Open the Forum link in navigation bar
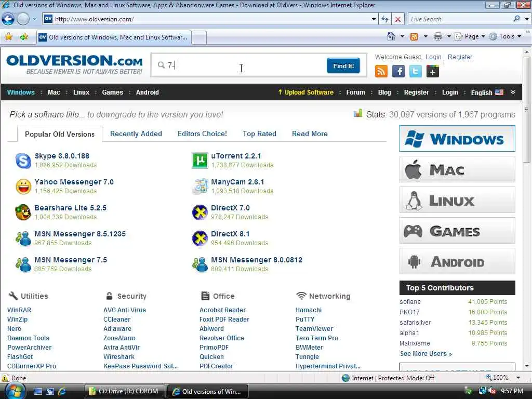The image size is (532, 399). point(355,92)
